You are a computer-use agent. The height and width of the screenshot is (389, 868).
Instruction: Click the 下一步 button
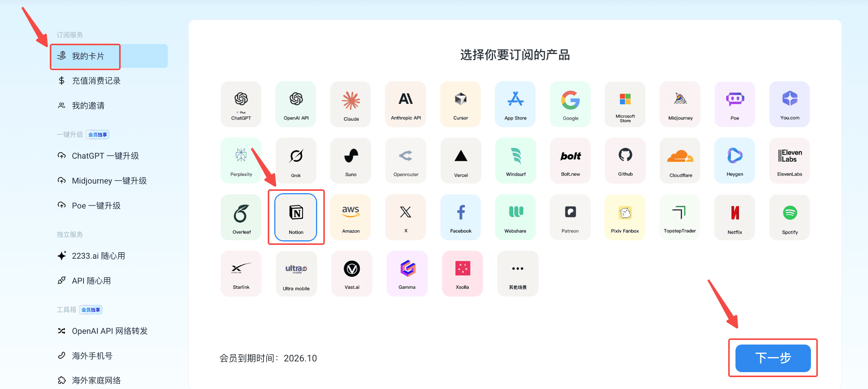click(773, 358)
